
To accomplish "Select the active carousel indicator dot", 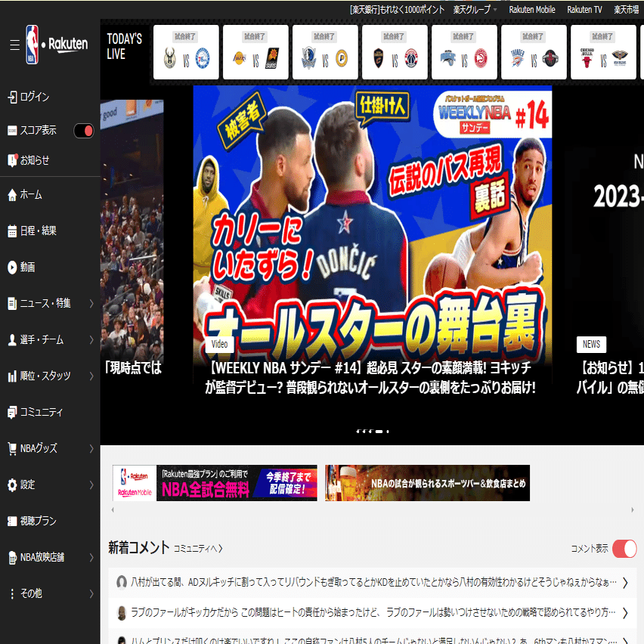I will coord(379,432).
